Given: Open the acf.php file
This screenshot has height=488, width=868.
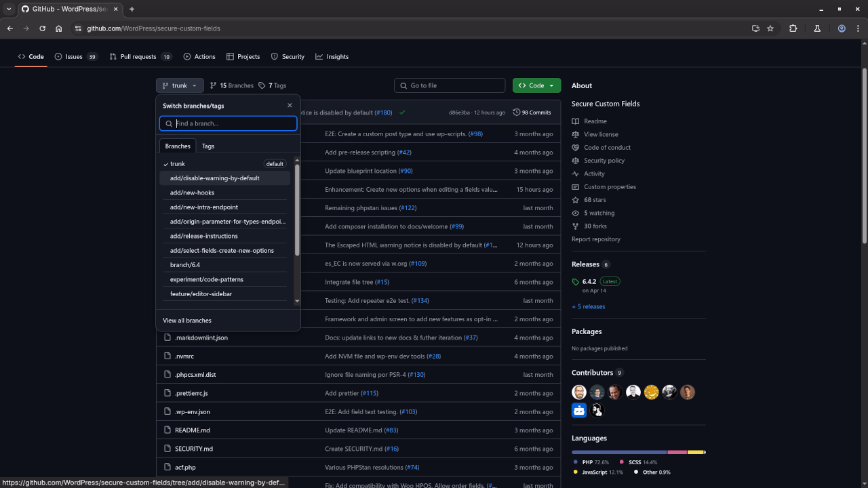Looking at the screenshot, I should point(185,467).
